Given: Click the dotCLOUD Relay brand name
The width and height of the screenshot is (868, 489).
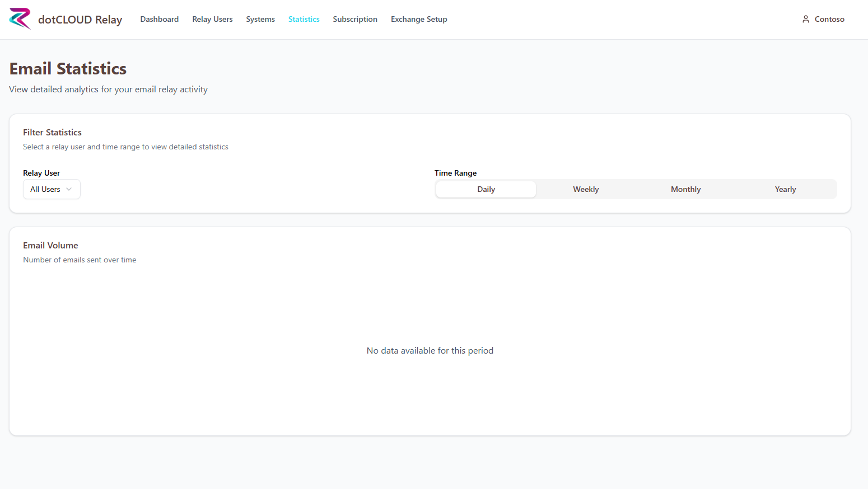Looking at the screenshot, I should (x=80, y=20).
